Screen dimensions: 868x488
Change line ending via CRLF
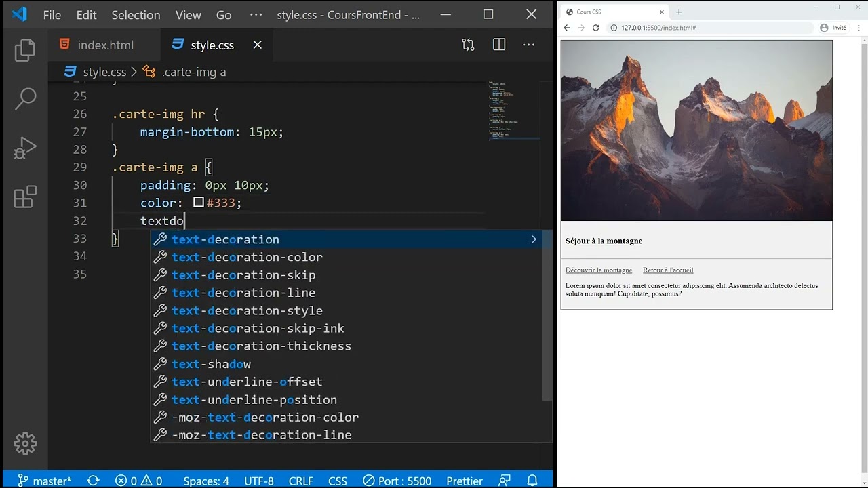tap(301, 481)
